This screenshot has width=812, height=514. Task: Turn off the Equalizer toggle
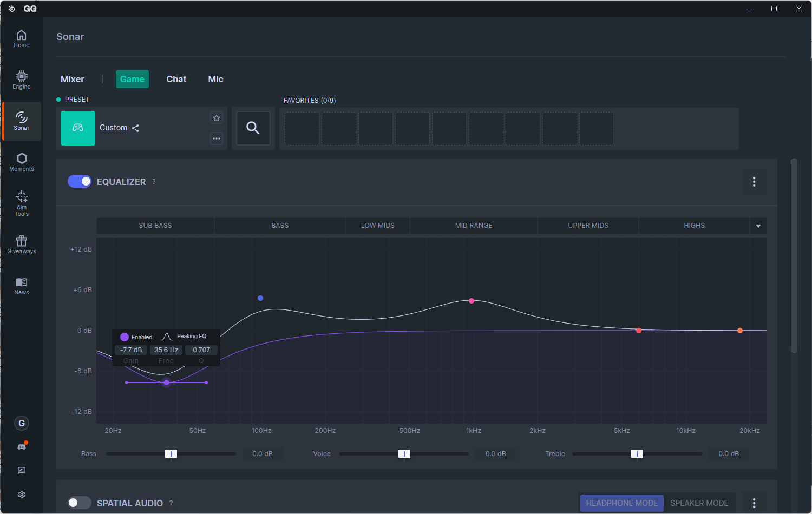pyautogui.click(x=80, y=181)
